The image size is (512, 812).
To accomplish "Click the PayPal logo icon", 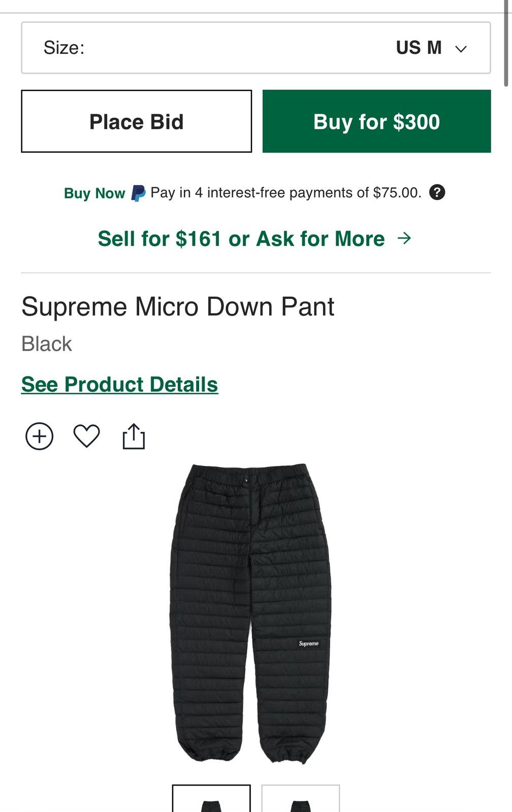I will [138, 193].
